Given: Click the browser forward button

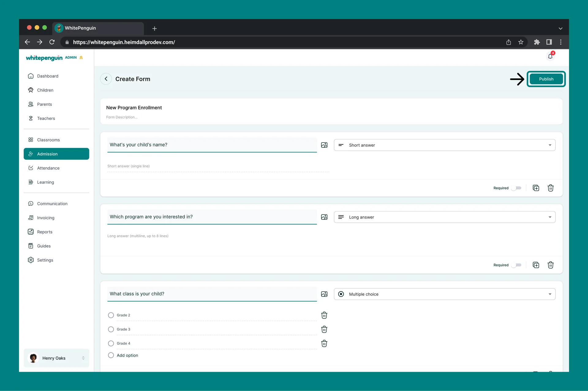Looking at the screenshot, I should coord(40,42).
